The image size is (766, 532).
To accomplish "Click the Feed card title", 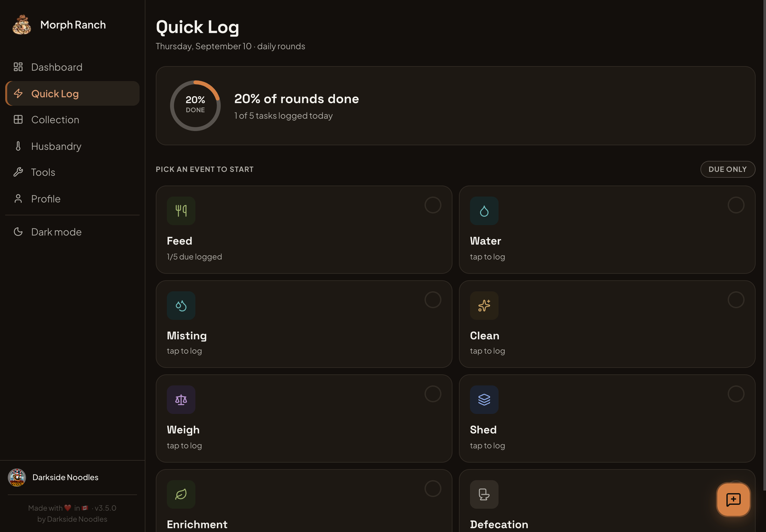I will (x=179, y=241).
